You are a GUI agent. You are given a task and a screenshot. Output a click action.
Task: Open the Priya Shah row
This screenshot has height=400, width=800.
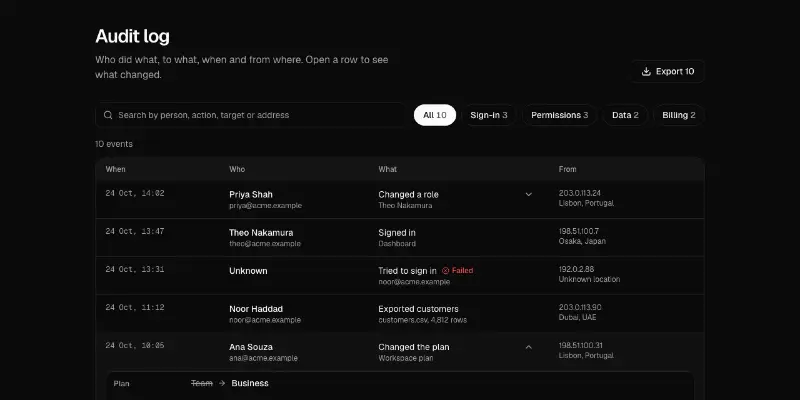(400, 199)
